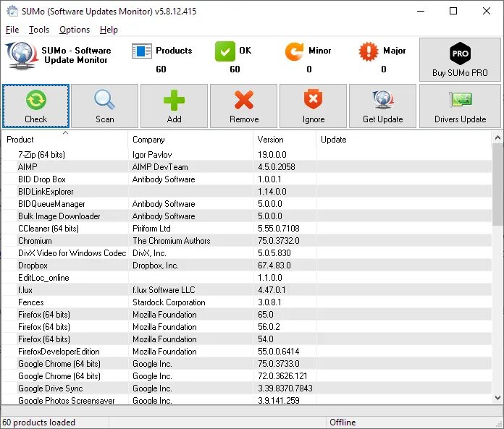Select the EditLoc_online row

click(x=247, y=278)
